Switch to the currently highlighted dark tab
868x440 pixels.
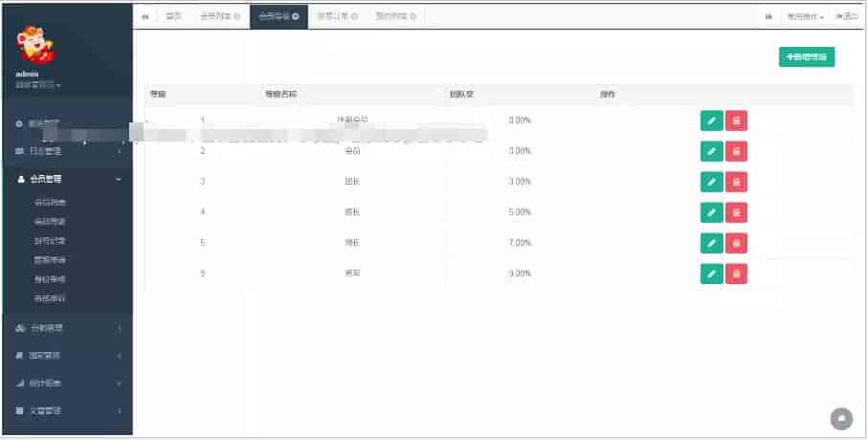point(279,16)
